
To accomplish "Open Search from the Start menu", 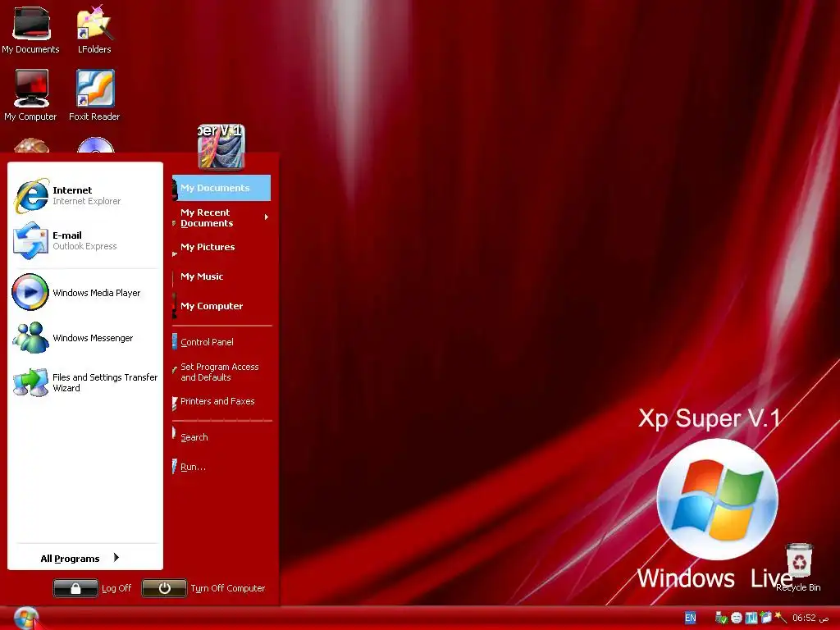I will pos(221,437).
